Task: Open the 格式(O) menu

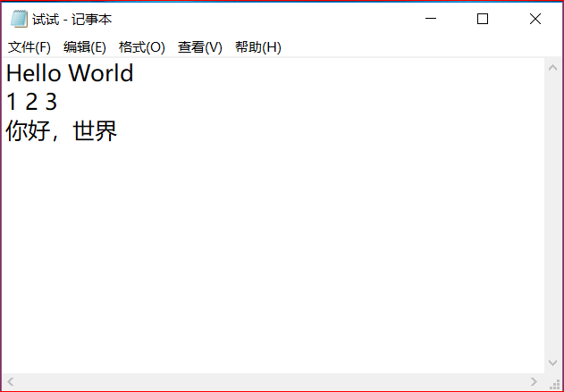Action: pyautogui.click(x=142, y=47)
